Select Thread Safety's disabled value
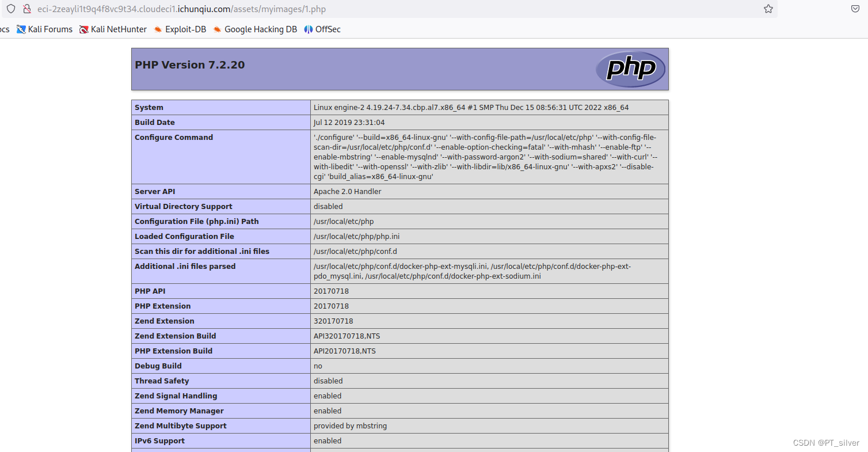868x452 pixels. point(328,381)
